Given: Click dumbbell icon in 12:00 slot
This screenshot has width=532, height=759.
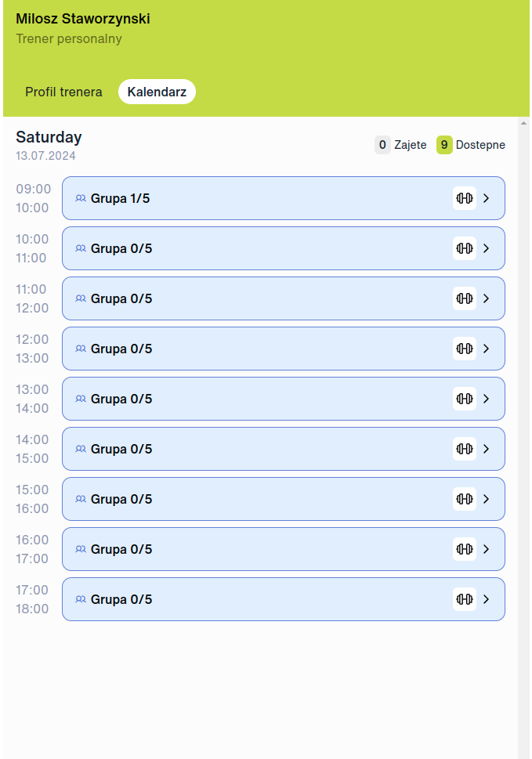Looking at the screenshot, I should (465, 349).
